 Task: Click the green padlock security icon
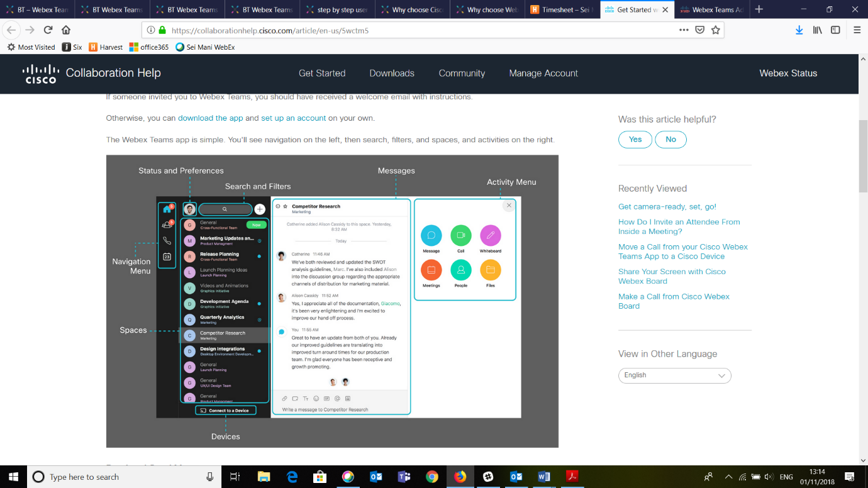click(x=162, y=30)
